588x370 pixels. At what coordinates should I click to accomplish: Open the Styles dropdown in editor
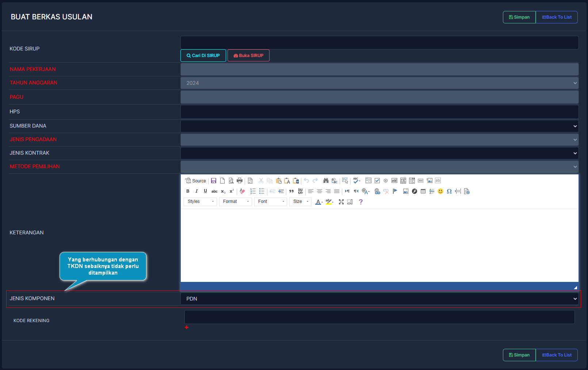tap(200, 201)
